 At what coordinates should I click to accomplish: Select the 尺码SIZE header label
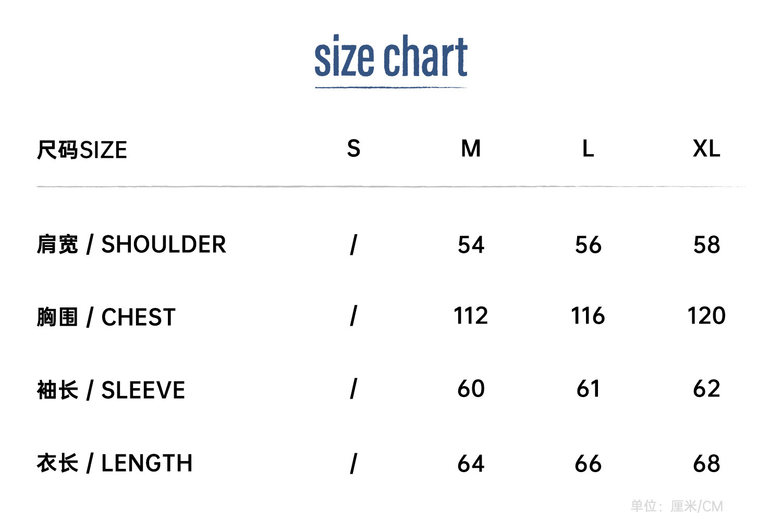pos(82,150)
